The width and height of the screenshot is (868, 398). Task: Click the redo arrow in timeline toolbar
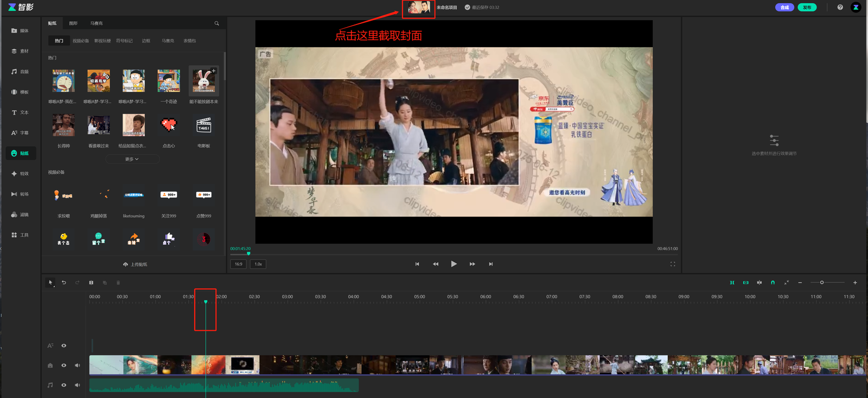coord(77,282)
